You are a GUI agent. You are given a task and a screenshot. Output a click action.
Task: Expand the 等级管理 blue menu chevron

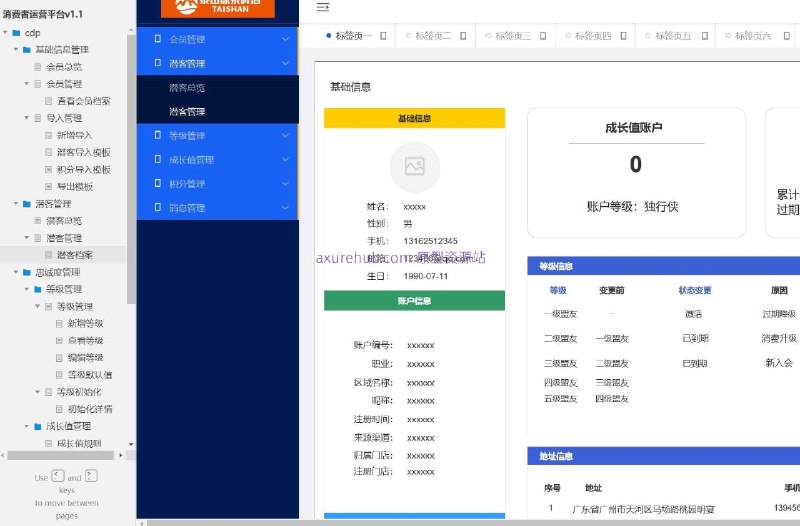click(x=285, y=135)
